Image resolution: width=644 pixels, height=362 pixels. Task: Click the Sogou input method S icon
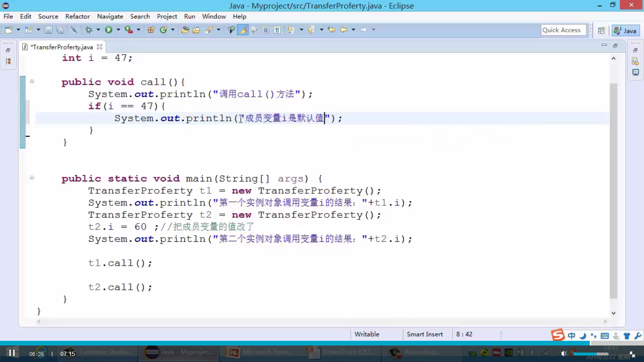click(558, 335)
